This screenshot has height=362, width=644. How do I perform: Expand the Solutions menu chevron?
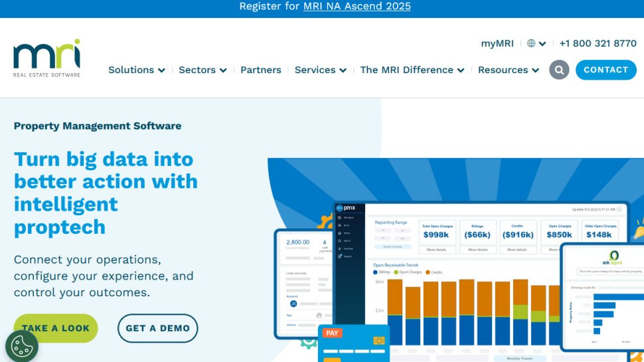click(162, 70)
